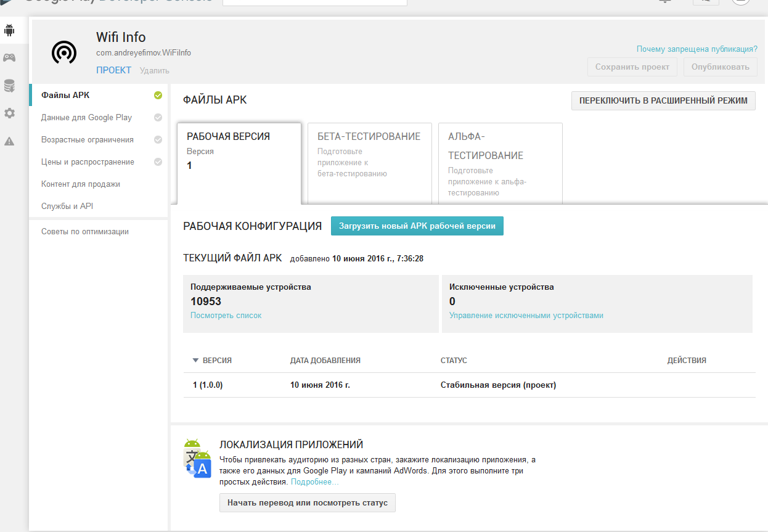The image size is (768, 532).
Task: Click ПЕРЕКЛЮЧИТЬ В РАСШИРЕННЫЙ РЕЖИМ button
Action: coord(663,101)
